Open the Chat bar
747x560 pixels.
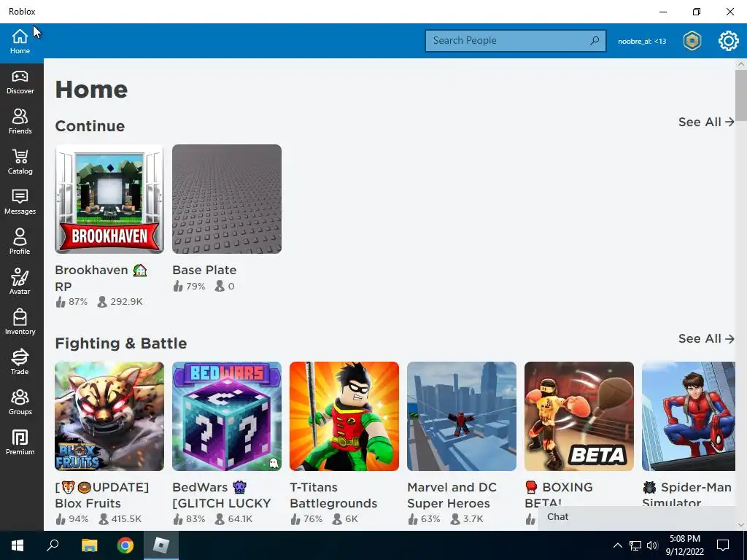[x=636, y=518]
